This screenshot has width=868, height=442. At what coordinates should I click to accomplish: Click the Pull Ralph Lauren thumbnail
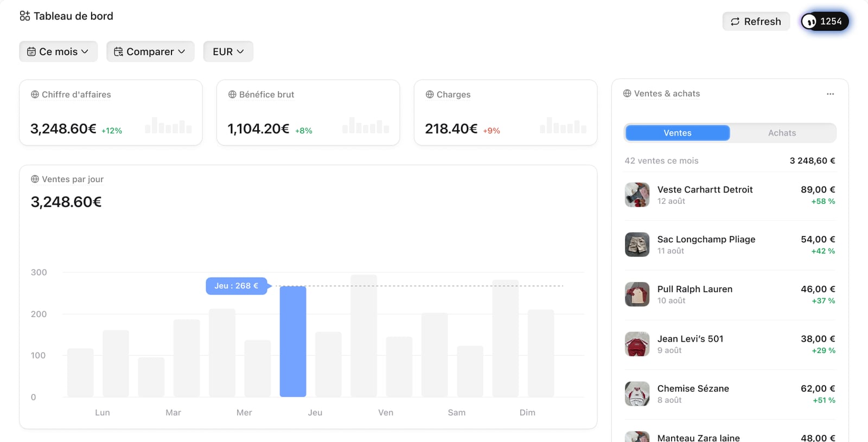pyautogui.click(x=637, y=294)
